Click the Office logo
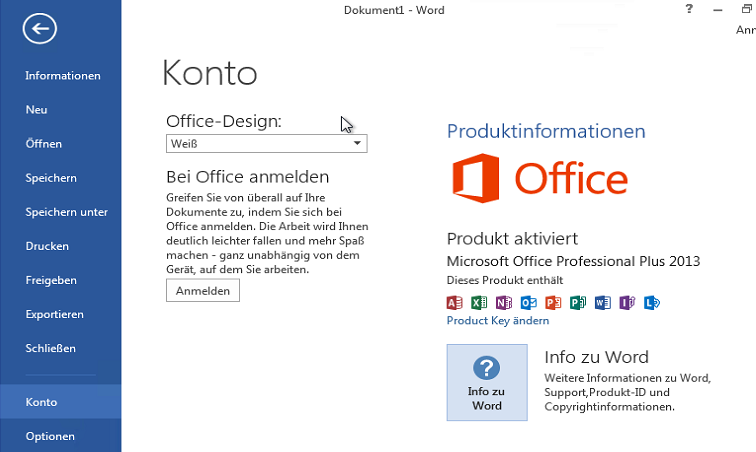 coord(540,178)
